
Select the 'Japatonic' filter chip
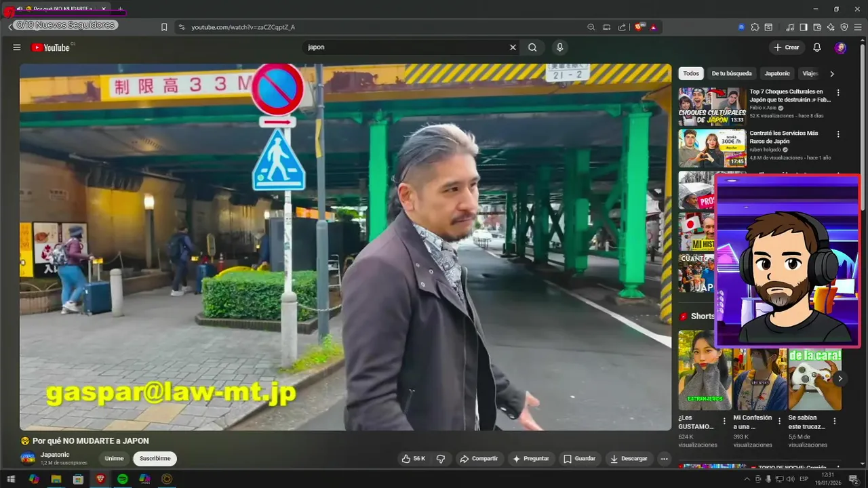tap(777, 73)
